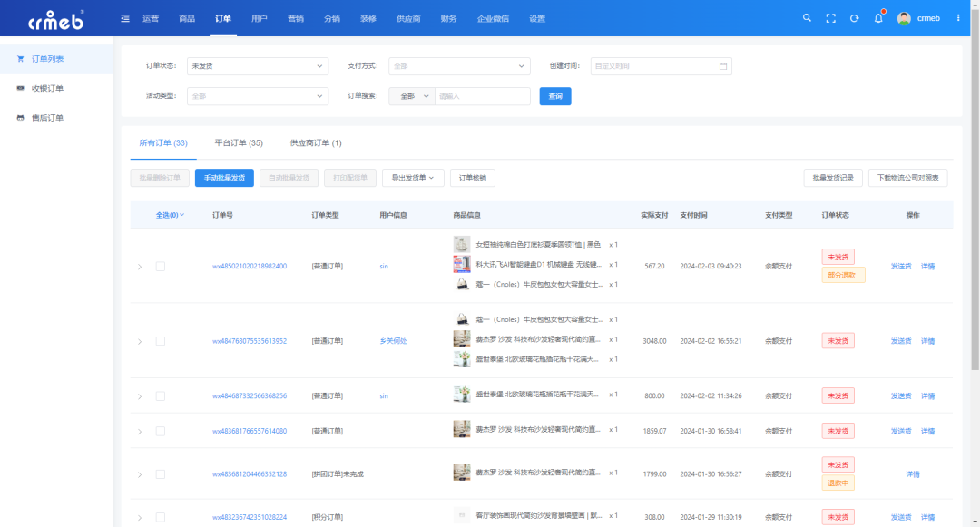Screen dimensions: 980x527
Task: Check the 全选 select-all checkbox
Action: pos(168,214)
